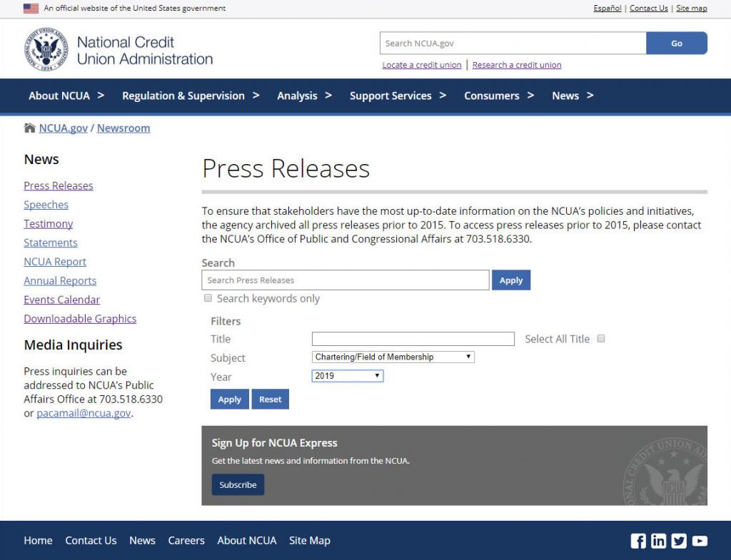Click the Subscribe button
Image resolution: width=731 pixels, height=560 pixels.
point(238,484)
